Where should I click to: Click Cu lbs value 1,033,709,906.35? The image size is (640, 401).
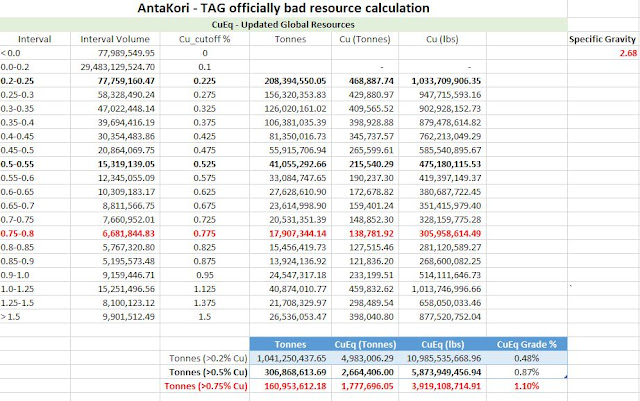446,81
